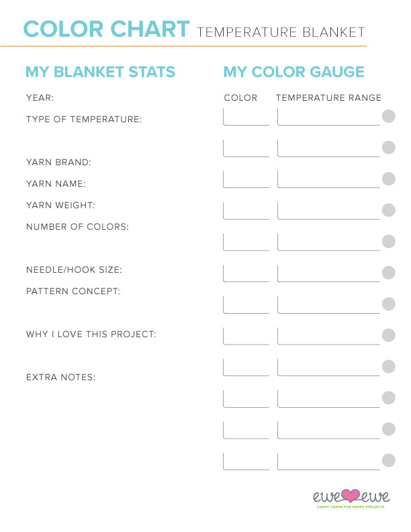Click the MY COLOR GAUGE heading
Image resolution: width=411 pixels, height=532 pixels.
tap(293, 72)
